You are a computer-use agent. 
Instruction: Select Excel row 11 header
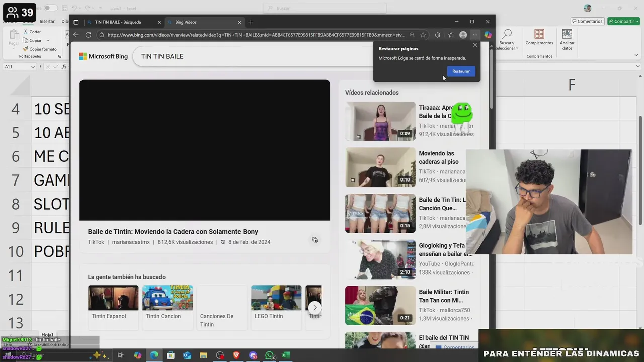pos(16,276)
